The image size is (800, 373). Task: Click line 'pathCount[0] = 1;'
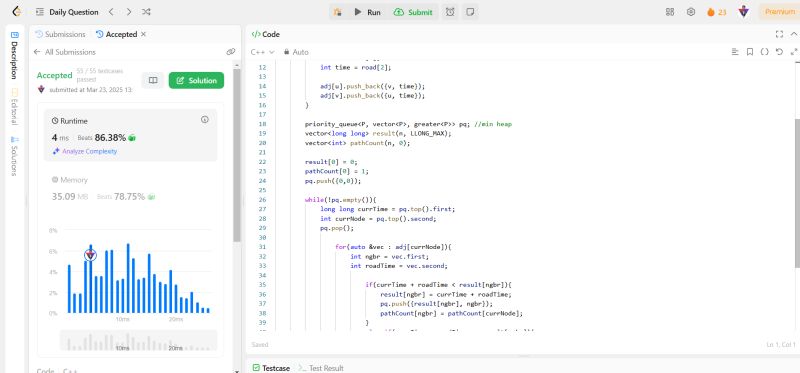coord(336,171)
